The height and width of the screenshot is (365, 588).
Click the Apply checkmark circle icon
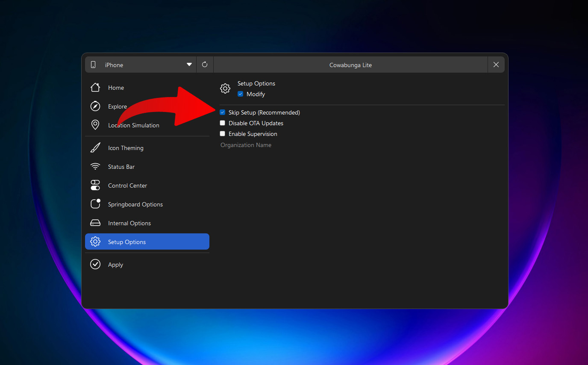pos(95,265)
